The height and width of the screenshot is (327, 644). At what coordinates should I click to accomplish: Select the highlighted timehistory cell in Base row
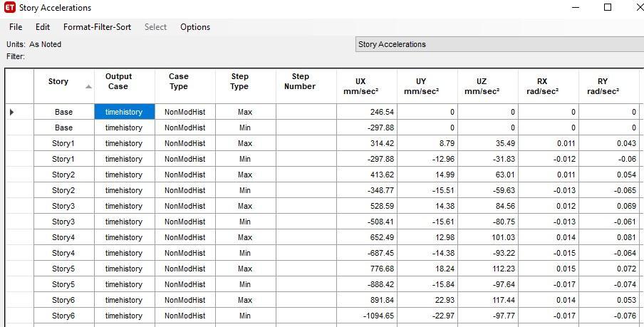[124, 112]
